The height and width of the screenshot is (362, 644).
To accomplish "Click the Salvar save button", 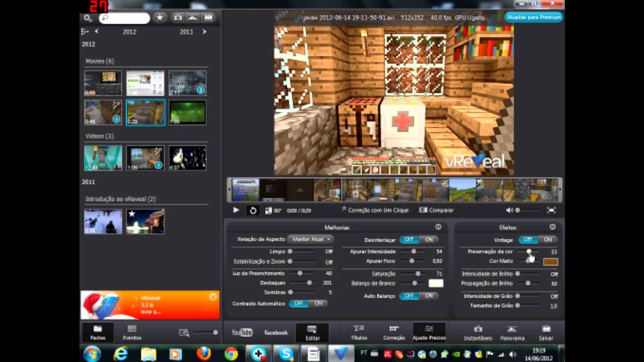I will (546, 332).
